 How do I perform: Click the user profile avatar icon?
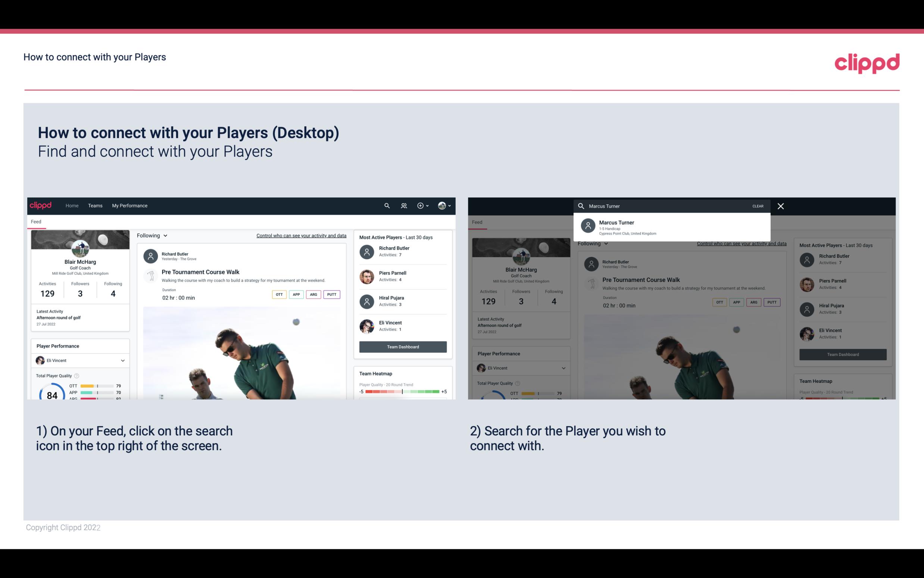point(442,205)
